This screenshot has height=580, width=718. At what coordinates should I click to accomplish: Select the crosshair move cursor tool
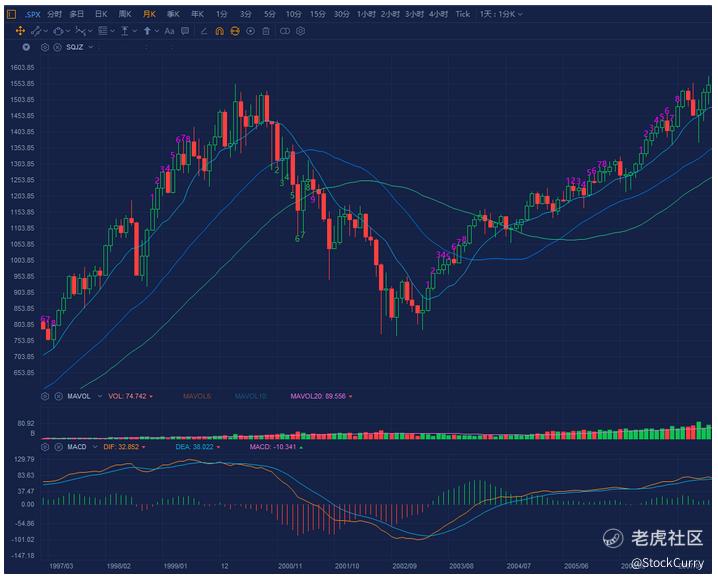click(20, 31)
